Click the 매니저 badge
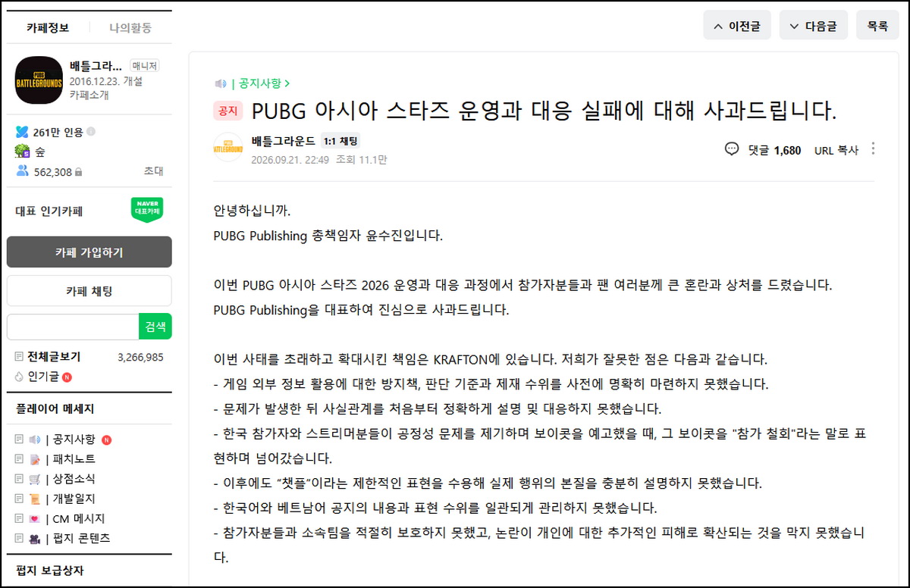The width and height of the screenshot is (910, 588). click(x=144, y=65)
